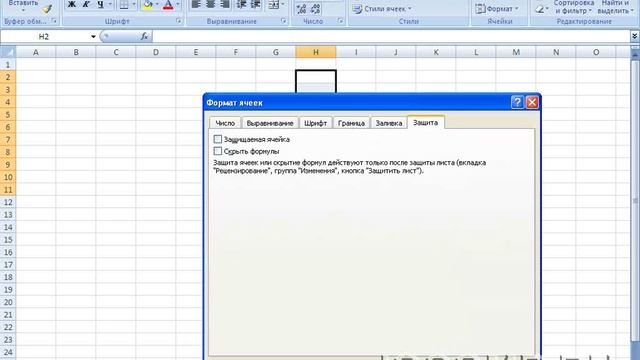Open merge cells dropdown arrow
Screen dimensions: 640x360
[x=282, y=4]
